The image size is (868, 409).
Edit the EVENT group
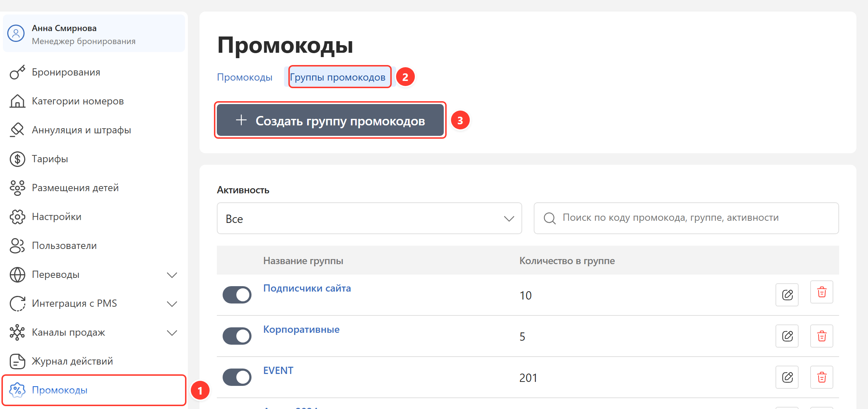click(787, 377)
